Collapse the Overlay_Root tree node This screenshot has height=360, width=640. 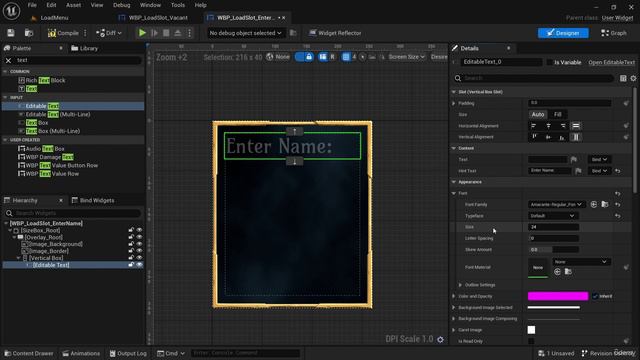coord(14,237)
